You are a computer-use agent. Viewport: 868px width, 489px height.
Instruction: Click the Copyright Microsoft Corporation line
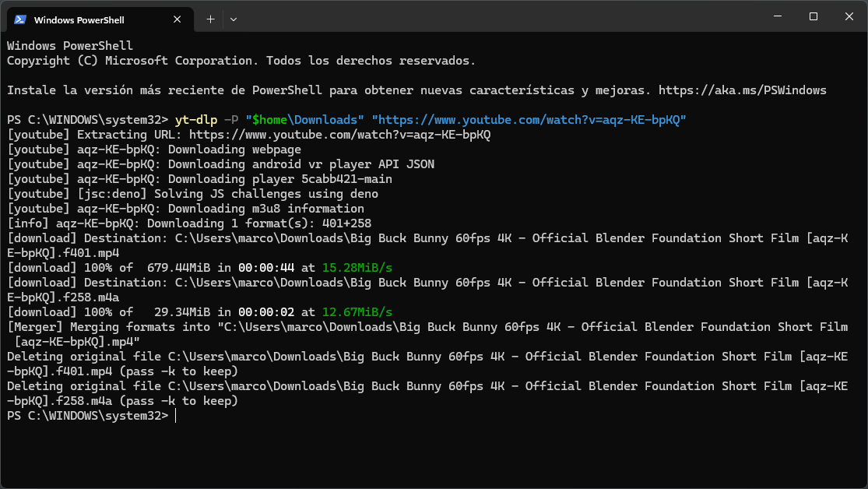tap(241, 61)
